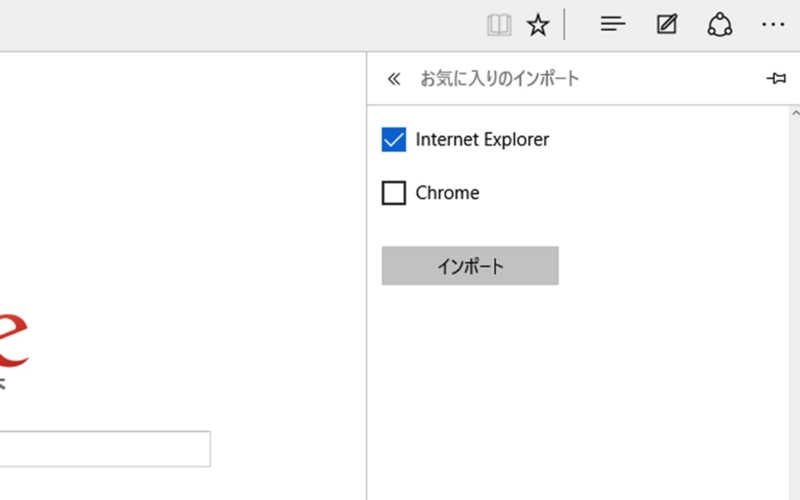This screenshot has width=800, height=500.
Task: Open More actions ellipsis menu
Action: [x=773, y=24]
